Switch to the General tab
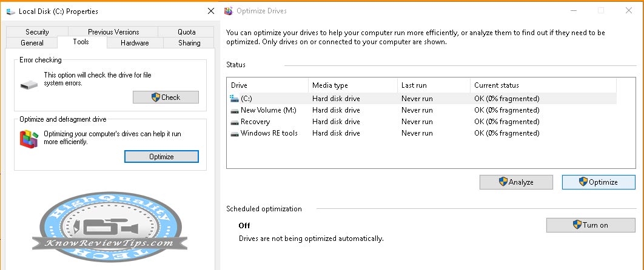The height and width of the screenshot is (270, 644). tap(32, 43)
